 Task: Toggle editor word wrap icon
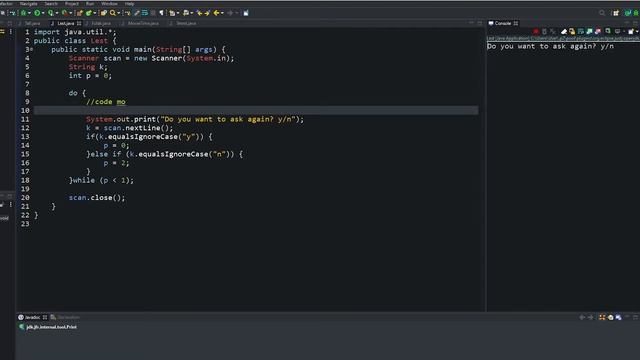145,13
